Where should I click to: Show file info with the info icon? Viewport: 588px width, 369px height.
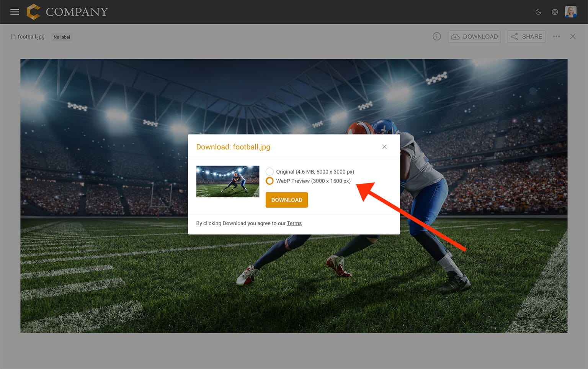pyautogui.click(x=436, y=36)
